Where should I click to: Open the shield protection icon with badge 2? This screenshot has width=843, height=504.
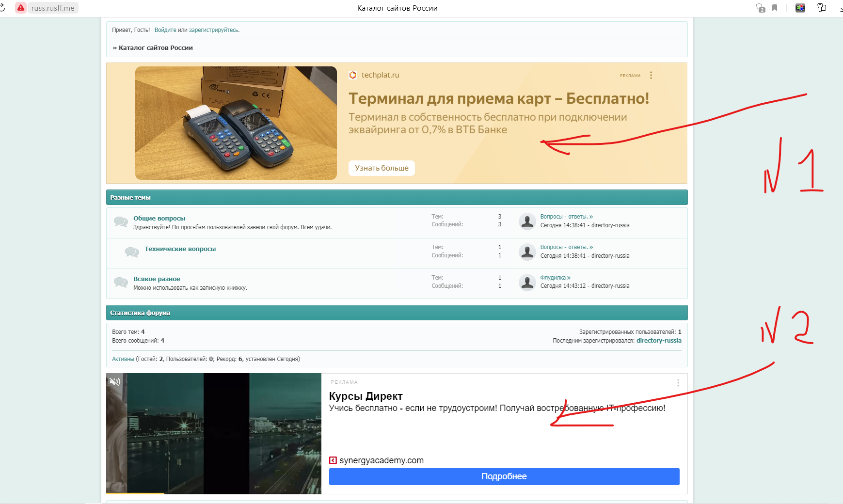click(x=761, y=8)
